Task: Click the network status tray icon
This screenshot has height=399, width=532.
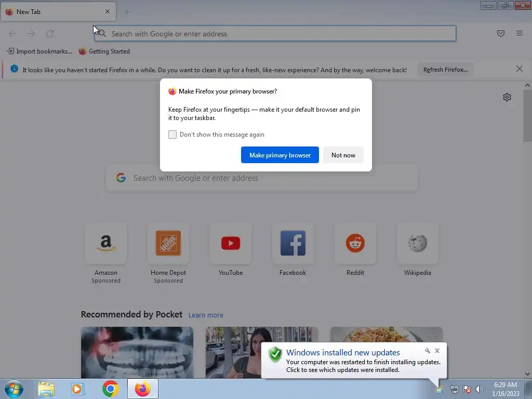Action: (454, 389)
